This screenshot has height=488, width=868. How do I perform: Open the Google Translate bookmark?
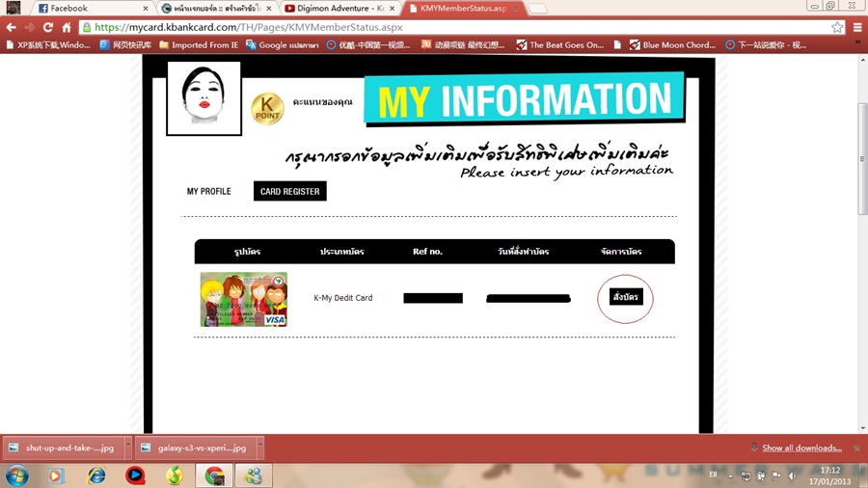pyautogui.click(x=283, y=44)
